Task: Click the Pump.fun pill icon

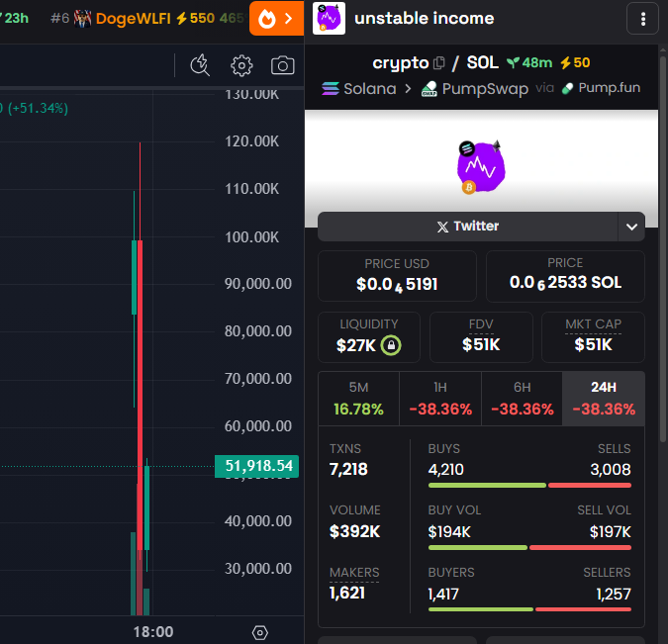Action: pos(567,89)
